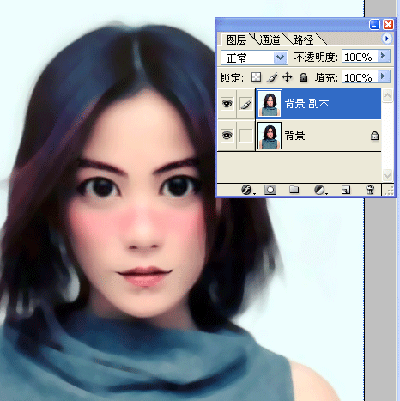
Task: Open new adjustment layer icon
Action: pyautogui.click(x=320, y=190)
